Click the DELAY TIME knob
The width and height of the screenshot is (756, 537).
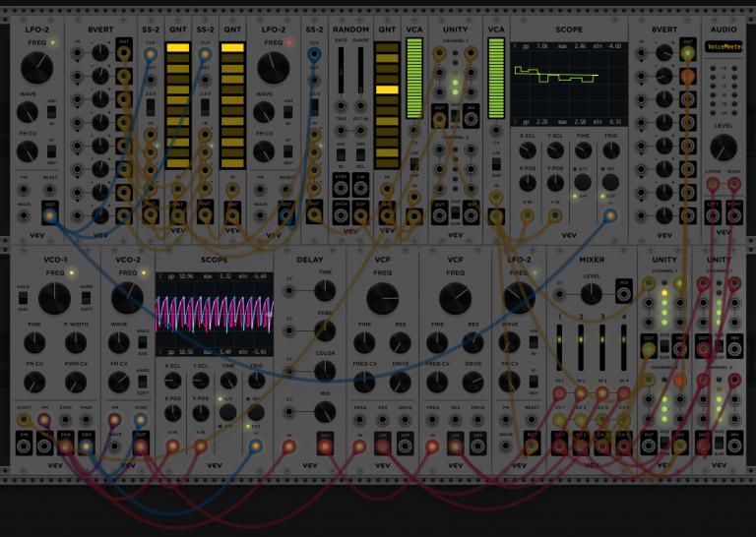325,290
